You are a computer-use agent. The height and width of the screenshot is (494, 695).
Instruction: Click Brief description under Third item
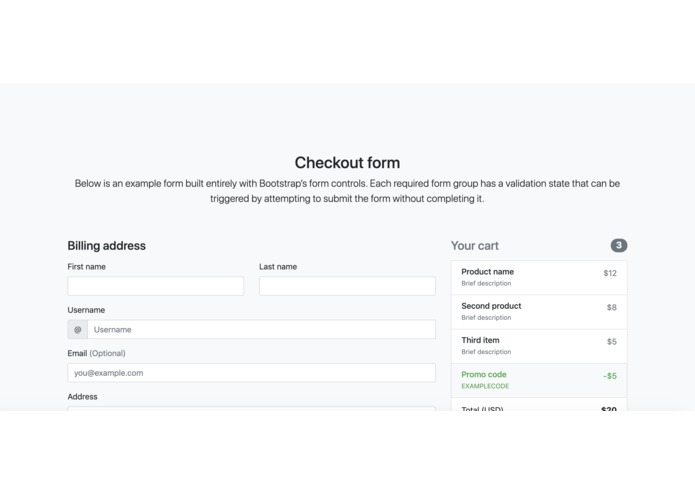pos(486,352)
